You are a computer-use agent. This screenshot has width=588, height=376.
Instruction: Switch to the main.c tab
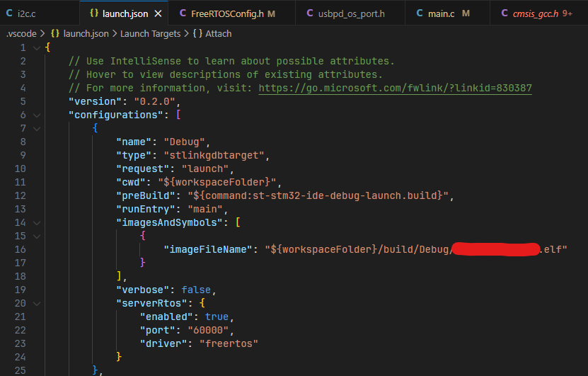(447, 13)
